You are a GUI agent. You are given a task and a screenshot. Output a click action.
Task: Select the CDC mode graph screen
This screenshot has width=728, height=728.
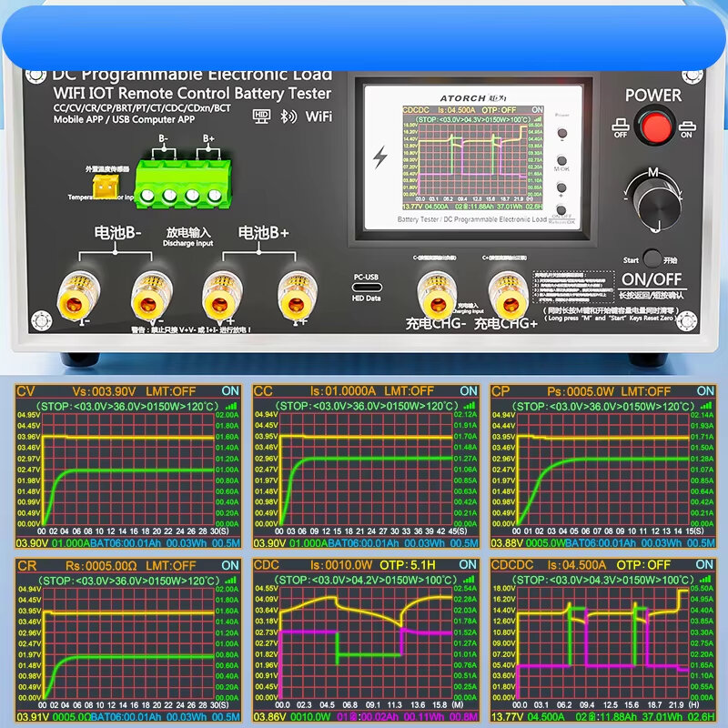click(x=365, y=642)
